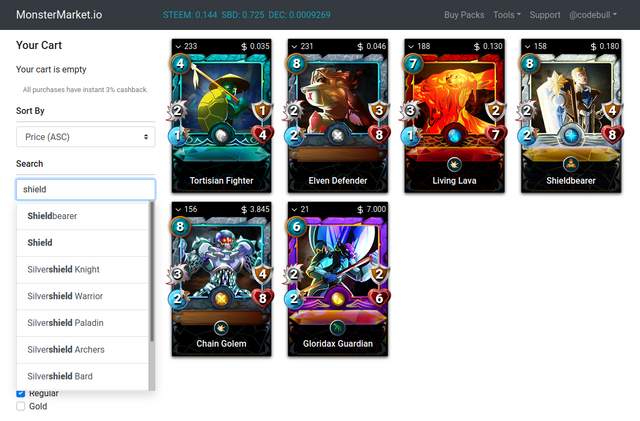Expand the Tools dropdown menu
This screenshot has height=421, width=640.
(x=507, y=15)
